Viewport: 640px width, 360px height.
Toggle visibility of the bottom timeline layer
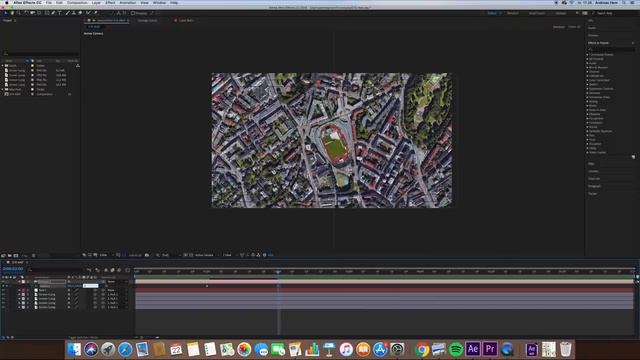(3, 307)
